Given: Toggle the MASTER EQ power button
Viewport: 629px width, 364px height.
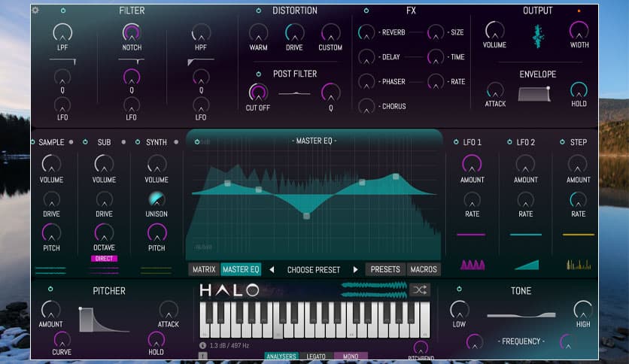Looking at the screenshot, I should pyautogui.click(x=196, y=142).
